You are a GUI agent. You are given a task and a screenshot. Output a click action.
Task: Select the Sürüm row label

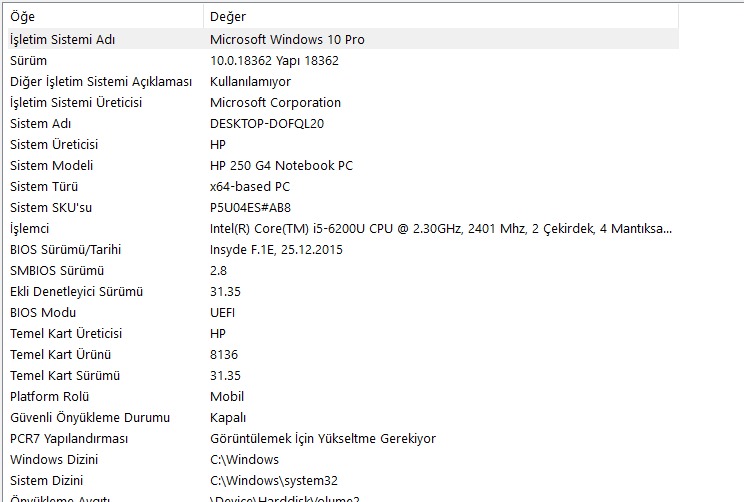pyautogui.click(x=28, y=61)
